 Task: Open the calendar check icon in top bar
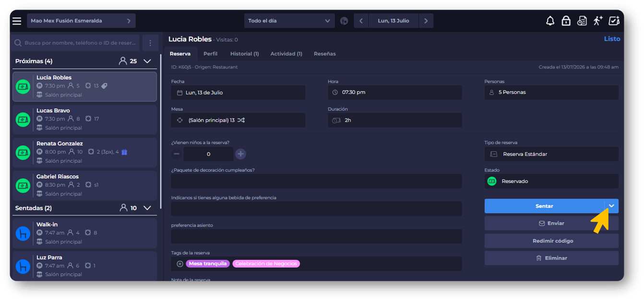(x=614, y=21)
